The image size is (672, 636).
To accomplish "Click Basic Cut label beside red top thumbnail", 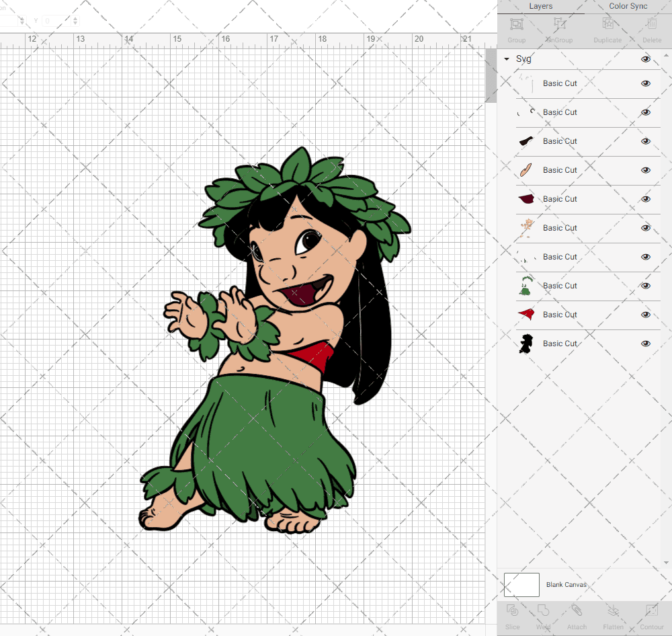I will (x=560, y=315).
